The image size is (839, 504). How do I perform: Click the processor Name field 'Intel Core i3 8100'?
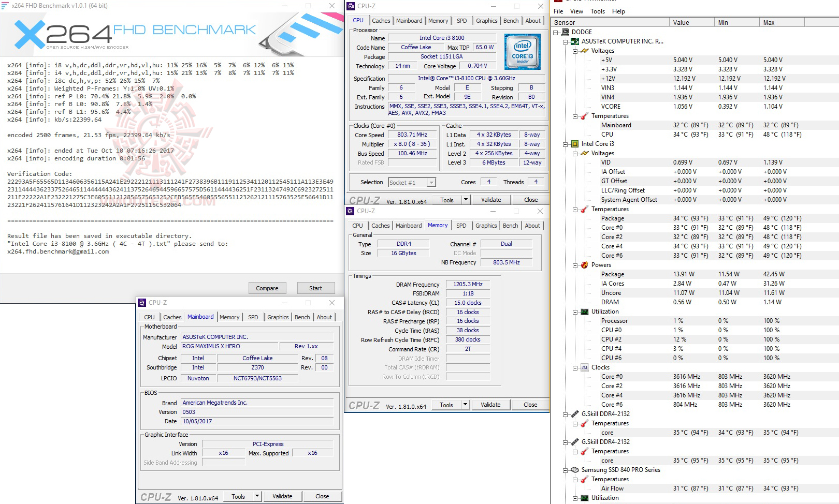coord(442,38)
